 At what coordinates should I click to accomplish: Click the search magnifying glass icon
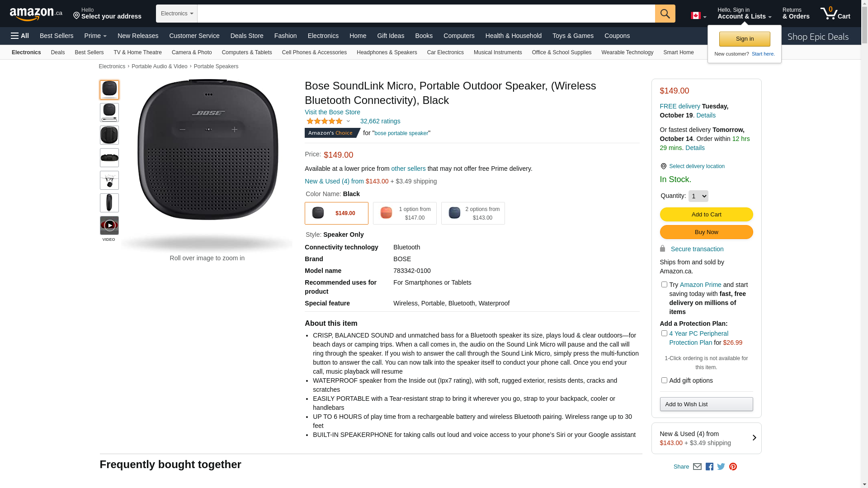tap(665, 14)
